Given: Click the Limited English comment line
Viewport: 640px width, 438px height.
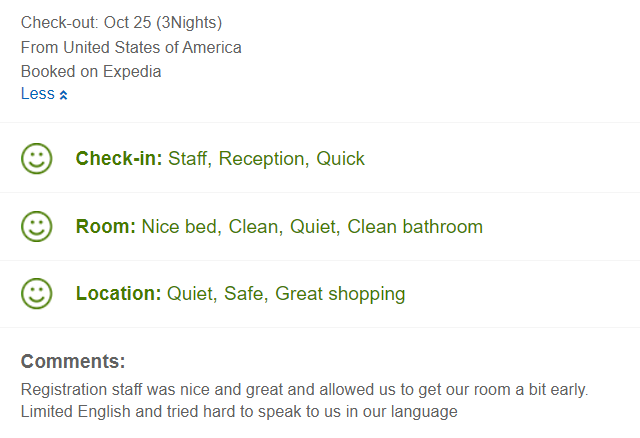Looking at the screenshot, I should click(239, 411).
